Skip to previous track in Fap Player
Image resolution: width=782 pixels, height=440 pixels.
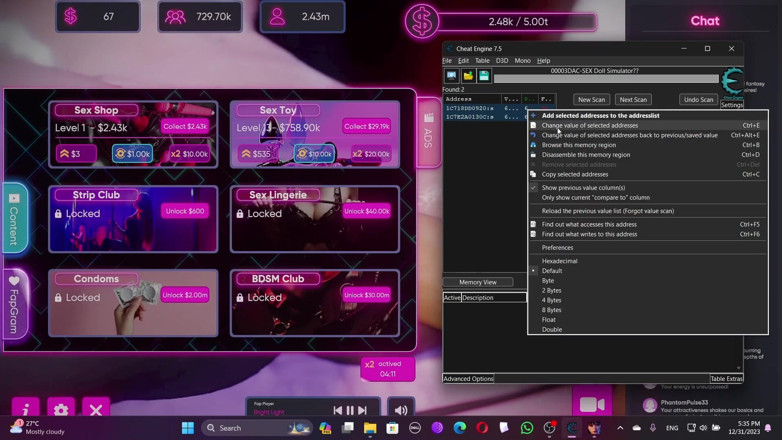(x=338, y=410)
